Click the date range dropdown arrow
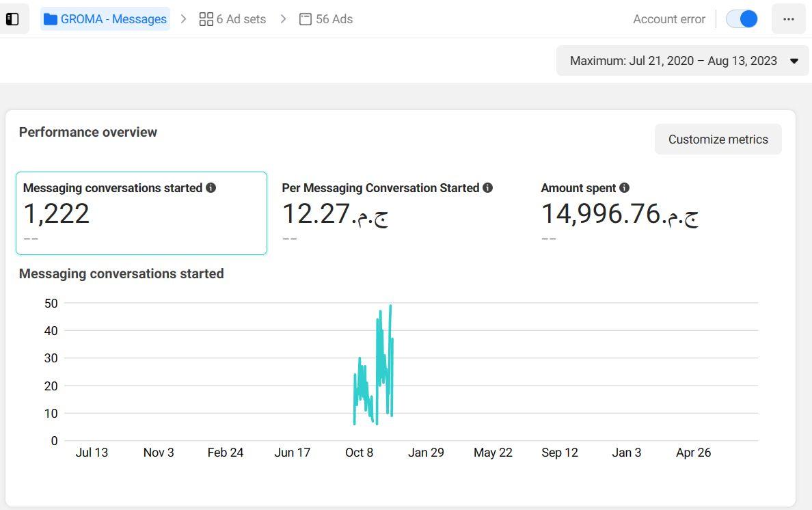This screenshot has height=510, width=812. point(794,61)
